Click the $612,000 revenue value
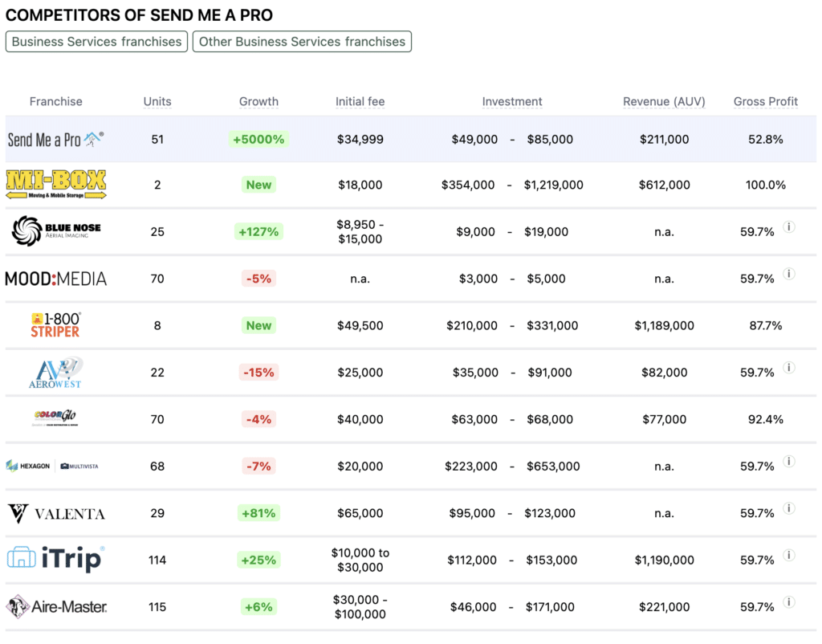Image resolution: width=822 pixels, height=644 pixels. pyautogui.click(x=664, y=185)
